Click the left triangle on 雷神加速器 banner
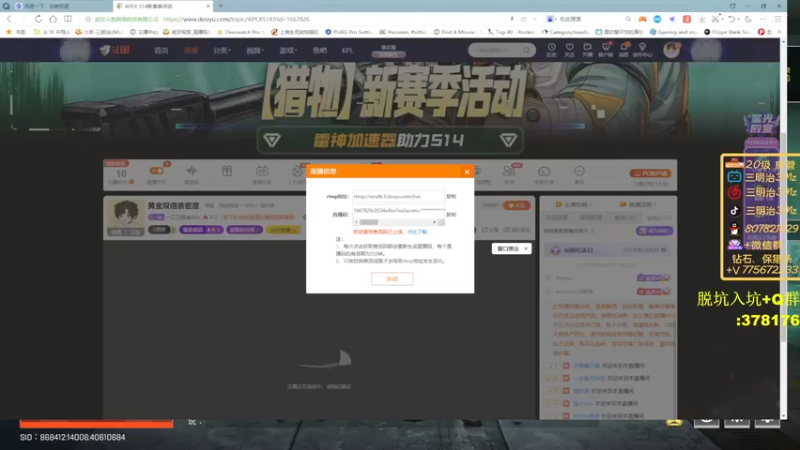Image resolution: width=800 pixels, height=450 pixels. [x=272, y=140]
